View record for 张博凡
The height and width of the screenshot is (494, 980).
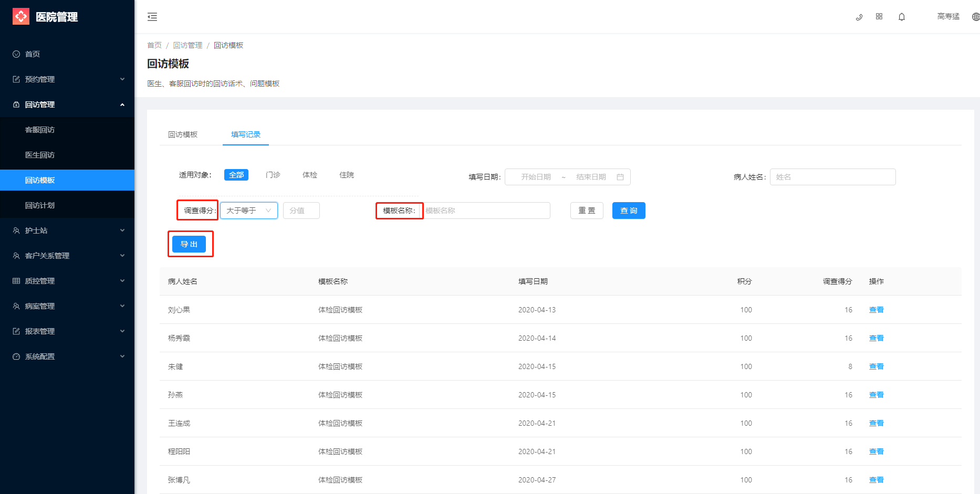(876, 480)
